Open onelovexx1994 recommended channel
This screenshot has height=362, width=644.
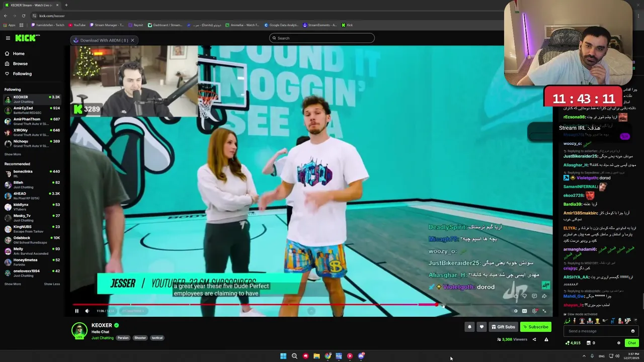click(32, 273)
